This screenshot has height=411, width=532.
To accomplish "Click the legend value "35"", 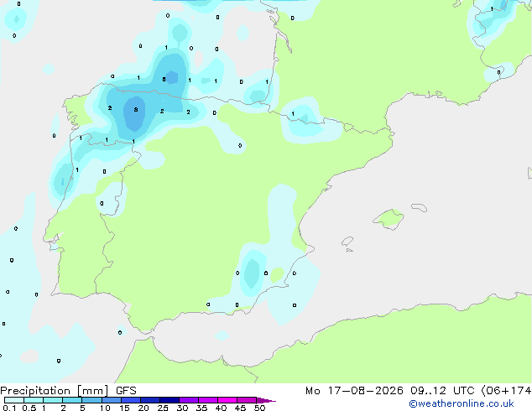I will pos(201,408).
